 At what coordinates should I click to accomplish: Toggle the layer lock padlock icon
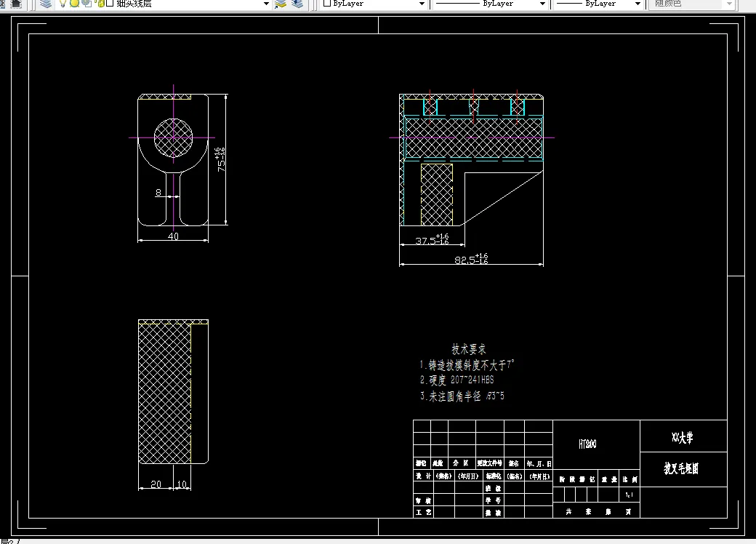click(x=100, y=4)
